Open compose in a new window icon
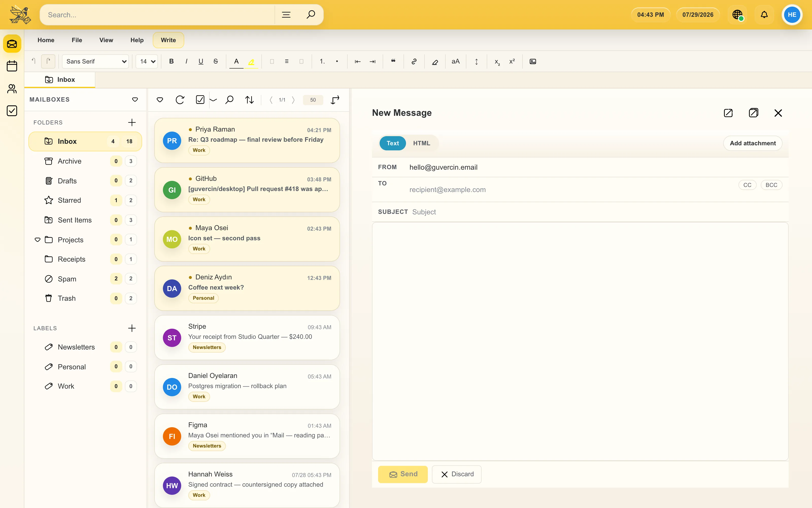This screenshot has width=812, height=508. [753, 113]
